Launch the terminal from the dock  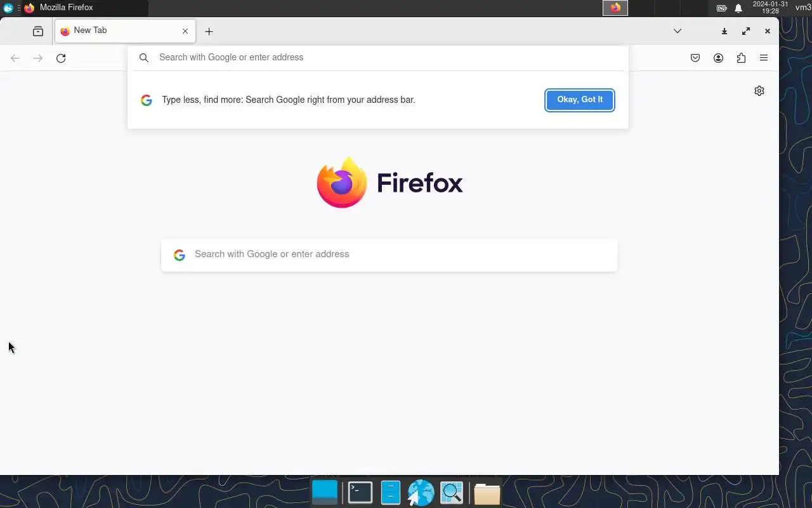pos(360,493)
